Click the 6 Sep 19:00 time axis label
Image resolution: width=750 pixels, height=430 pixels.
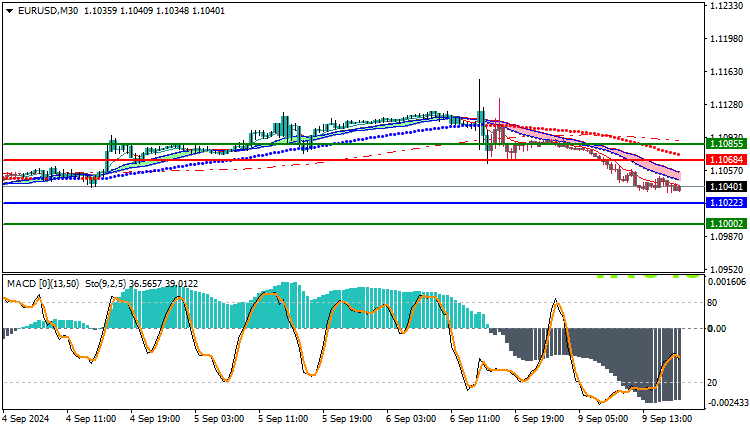(x=539, y=419)
